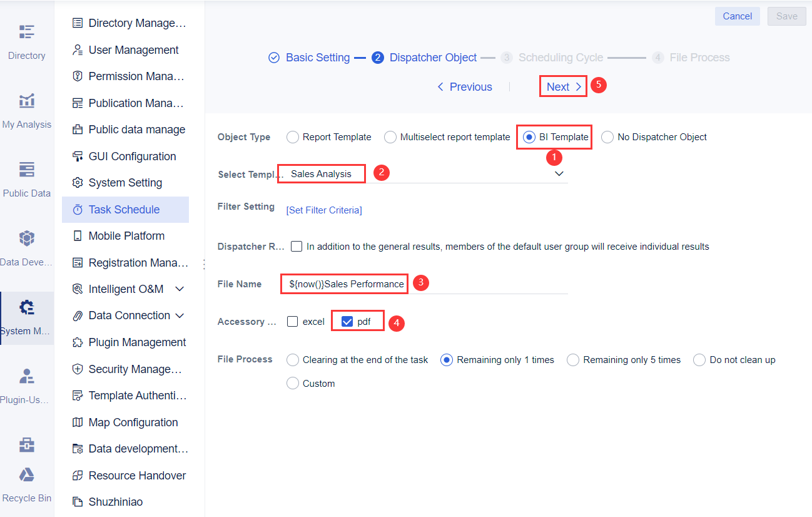This screenshot has height=517, width=812.
Task: Open the Directory panel from left sidebar
Action: click(x=26, y=39)
